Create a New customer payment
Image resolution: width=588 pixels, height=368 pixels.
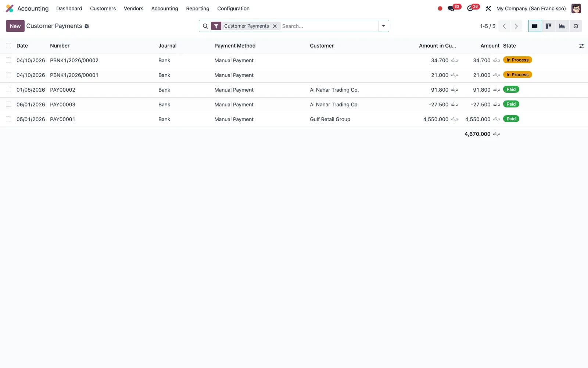[15, 26]
